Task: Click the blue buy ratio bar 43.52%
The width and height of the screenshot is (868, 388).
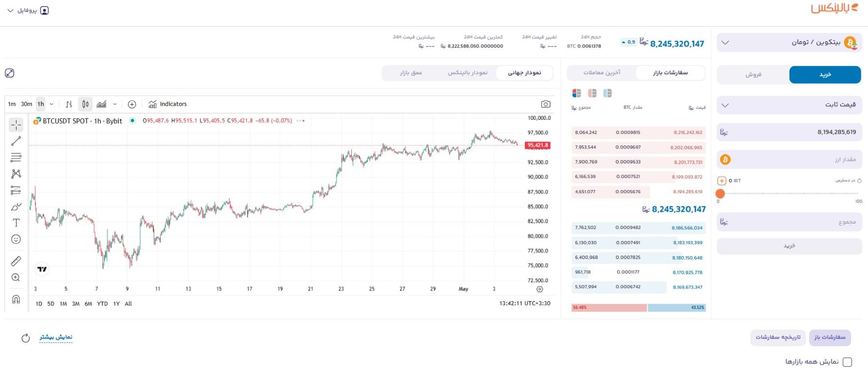Action: coord(676,308)
